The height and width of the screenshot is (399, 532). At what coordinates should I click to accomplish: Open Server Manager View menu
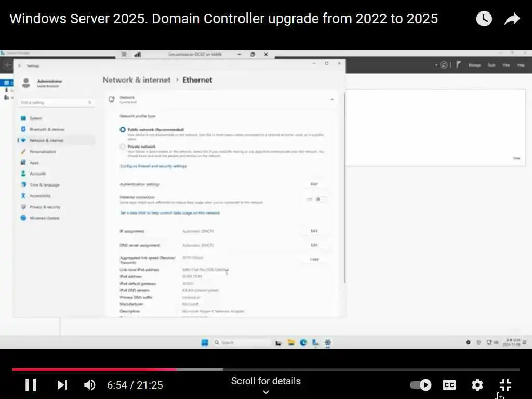(506, 65)
